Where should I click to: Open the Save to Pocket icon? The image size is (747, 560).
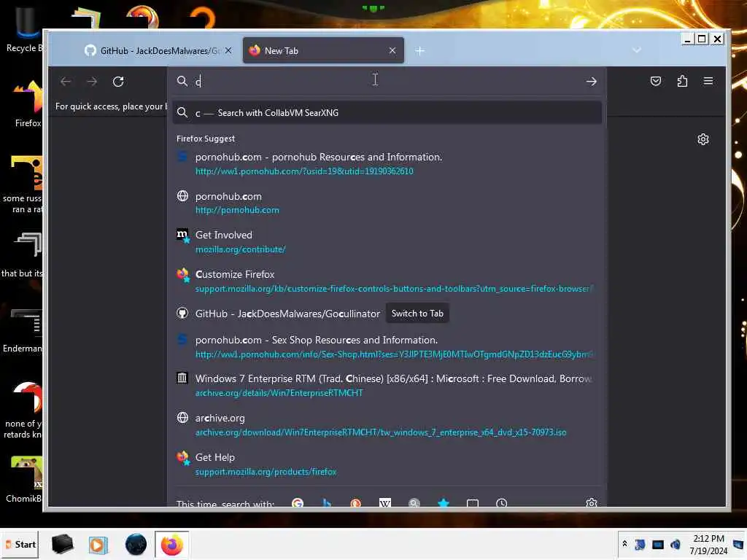[x=656, y=81]
